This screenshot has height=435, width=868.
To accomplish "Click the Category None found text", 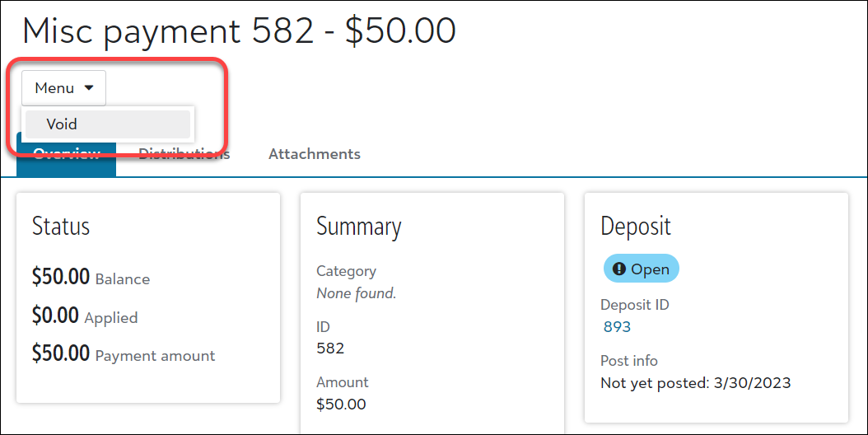I will point(356,293).
